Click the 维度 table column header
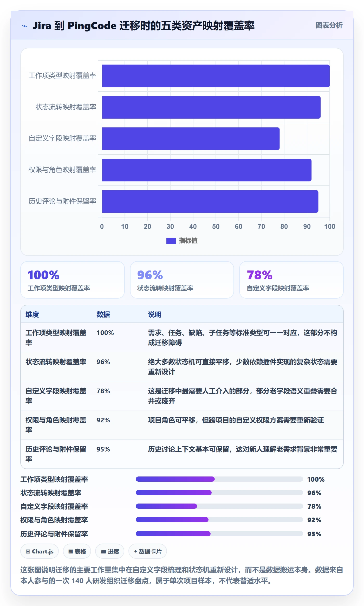 (32, 314)
